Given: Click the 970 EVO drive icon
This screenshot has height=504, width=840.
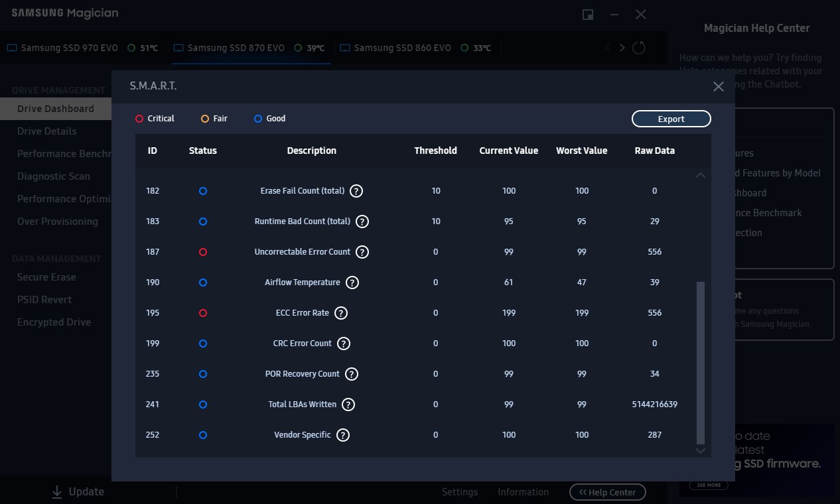Looking at the screenshot, I should click(12, 48).
